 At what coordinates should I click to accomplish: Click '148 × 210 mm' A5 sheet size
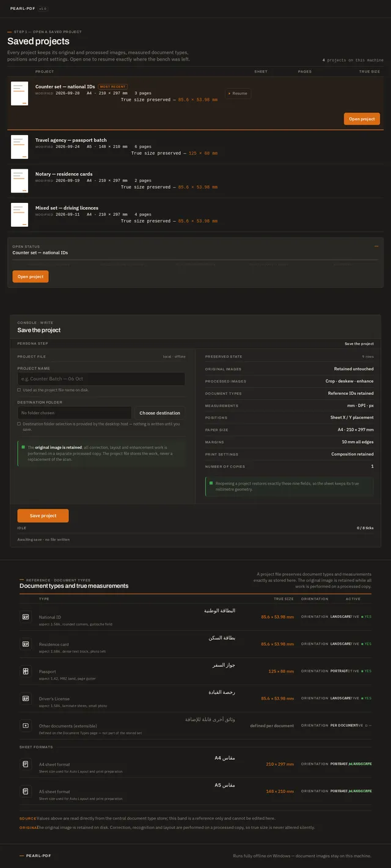coord(280,792)
